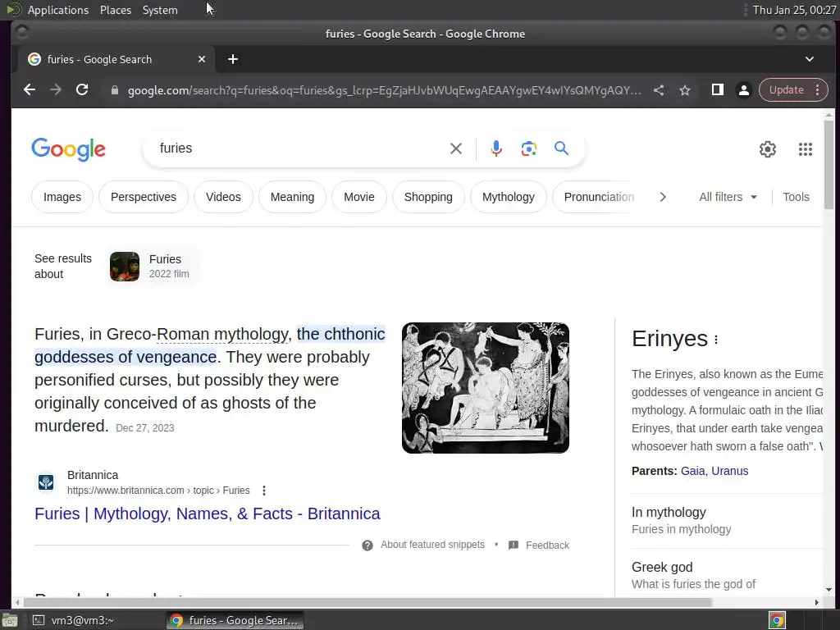Open the Chrome side panel
840x630 pixels.
[717, 90]
